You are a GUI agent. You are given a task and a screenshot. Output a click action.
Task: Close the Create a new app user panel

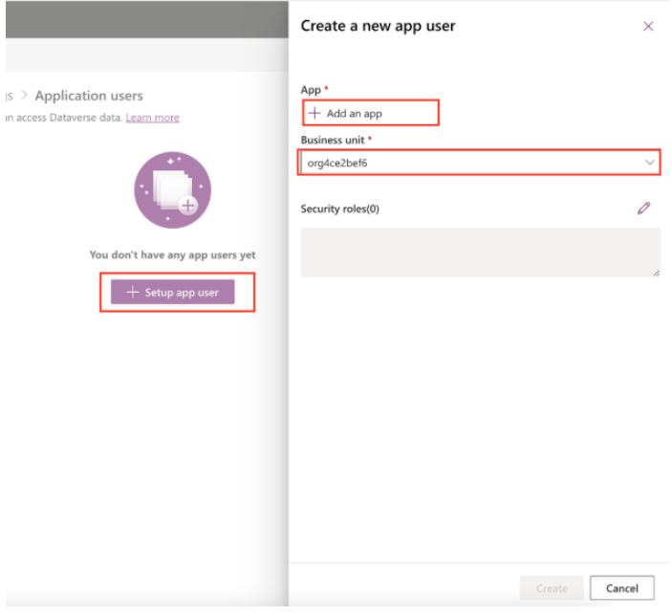click(x=648, y=27)
